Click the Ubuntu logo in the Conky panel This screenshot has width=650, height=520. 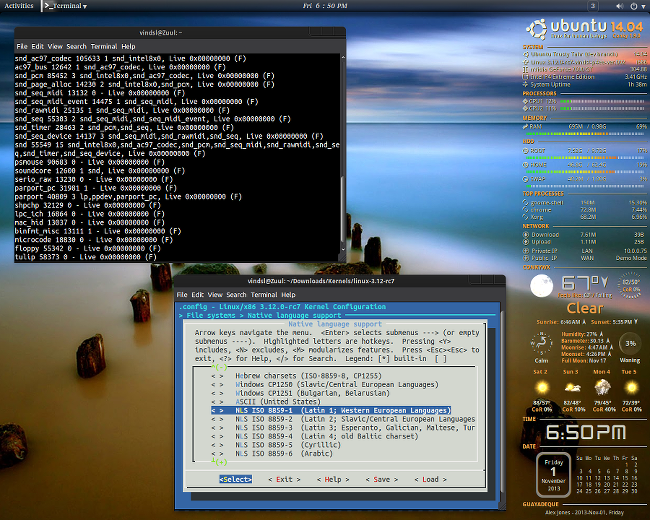pos(536,29)
